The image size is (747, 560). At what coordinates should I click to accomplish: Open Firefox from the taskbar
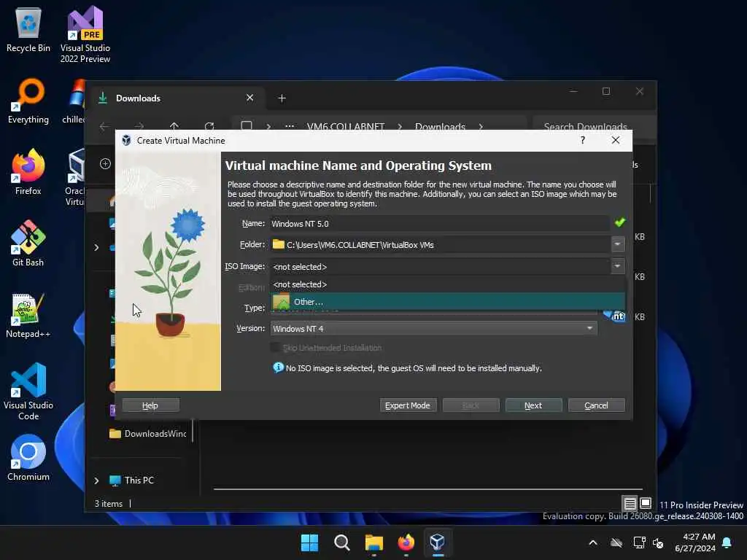pyautogui.click(x=406, y=542)
